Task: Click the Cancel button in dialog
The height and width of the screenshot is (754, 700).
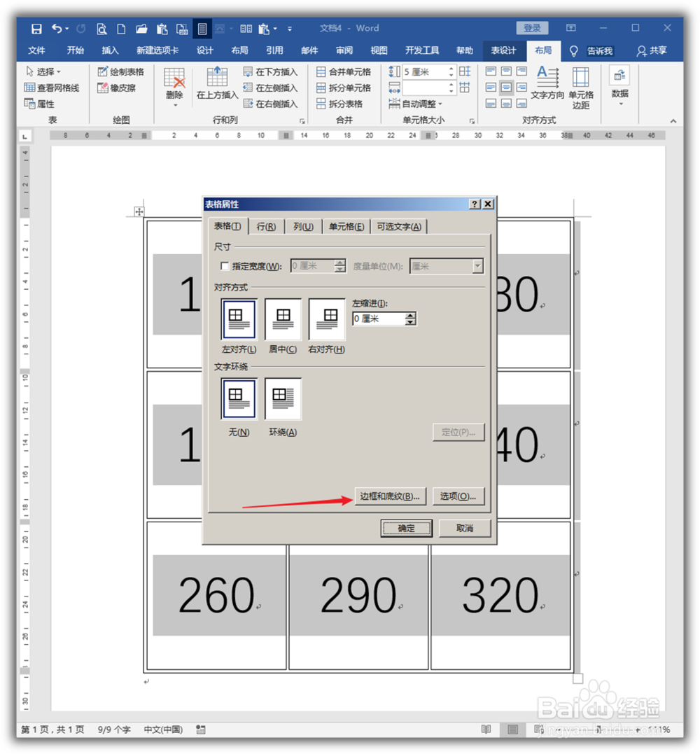Action: pyautogui.click(x=464, y=528)
